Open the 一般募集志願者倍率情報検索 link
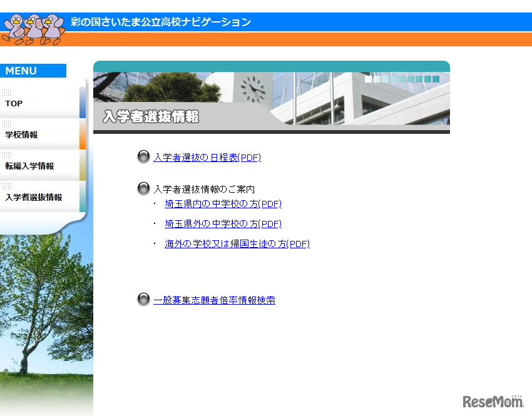 click(x=214, y=300)
